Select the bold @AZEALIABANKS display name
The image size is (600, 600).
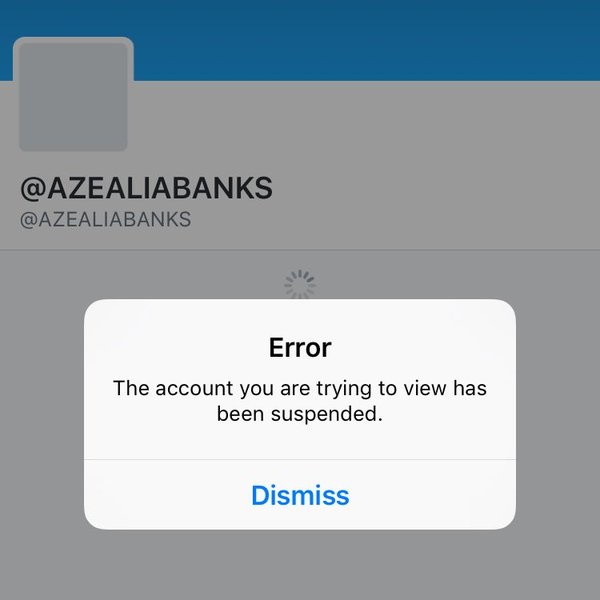(146, 188)
